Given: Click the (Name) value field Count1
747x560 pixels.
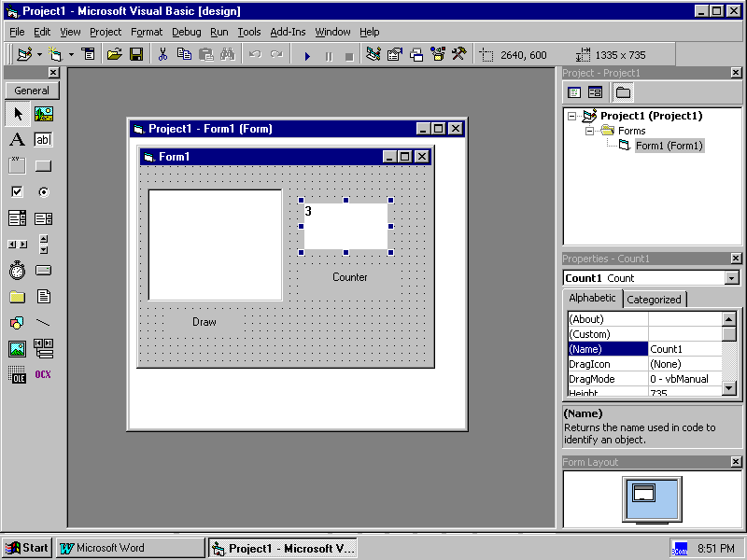Looking at the screenshot, I should [685, 349].
